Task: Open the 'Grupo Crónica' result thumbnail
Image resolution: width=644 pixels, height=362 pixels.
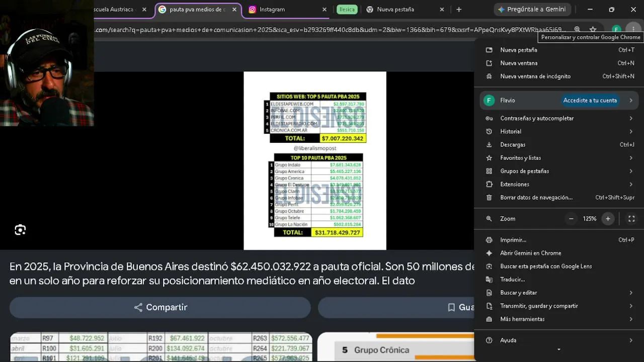Action: (x=395, y=347)
